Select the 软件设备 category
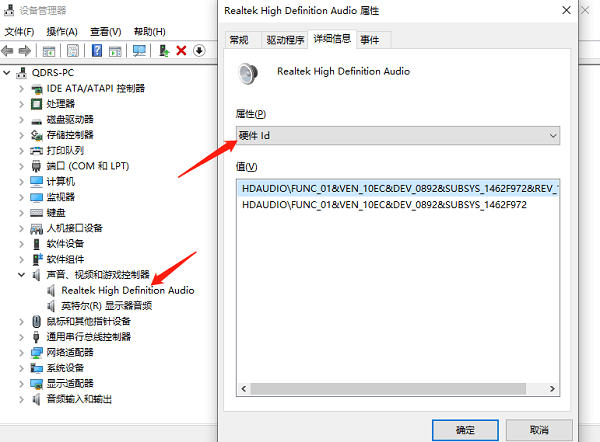The image size is (600, 442). pyautogui.click(x=65, y=244)
